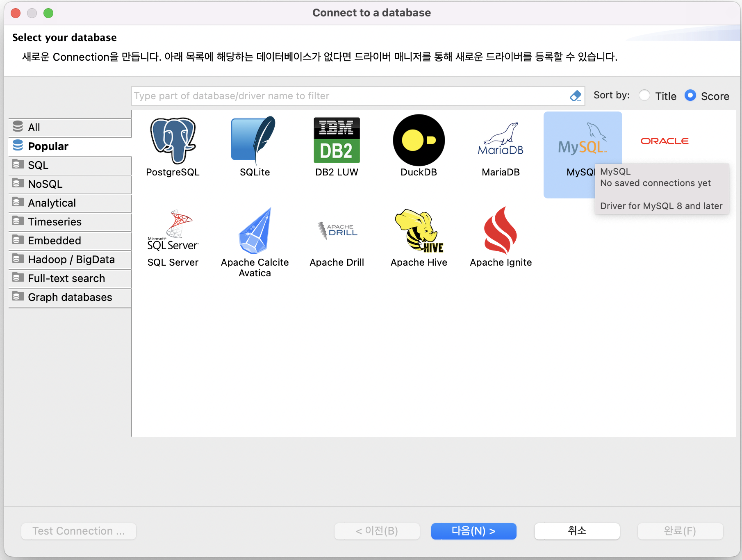Open the Analytical category
Viewport: 742px width, 560px height.
click(70, 203)
